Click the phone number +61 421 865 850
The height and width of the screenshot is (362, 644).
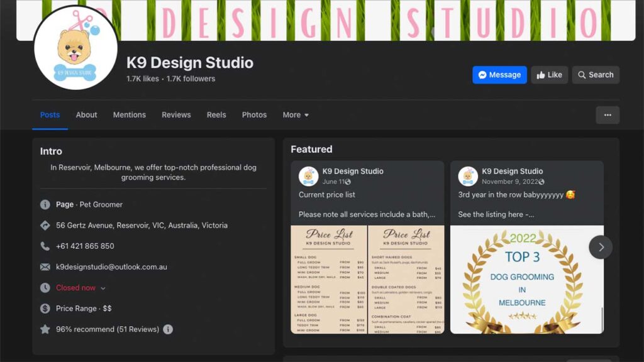click(85, 246)
